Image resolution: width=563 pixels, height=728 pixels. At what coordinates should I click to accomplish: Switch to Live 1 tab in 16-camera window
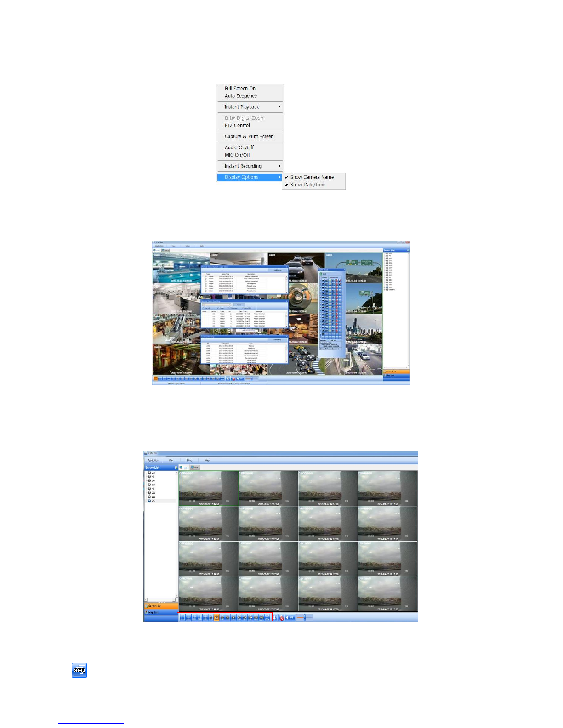point(184,468)
